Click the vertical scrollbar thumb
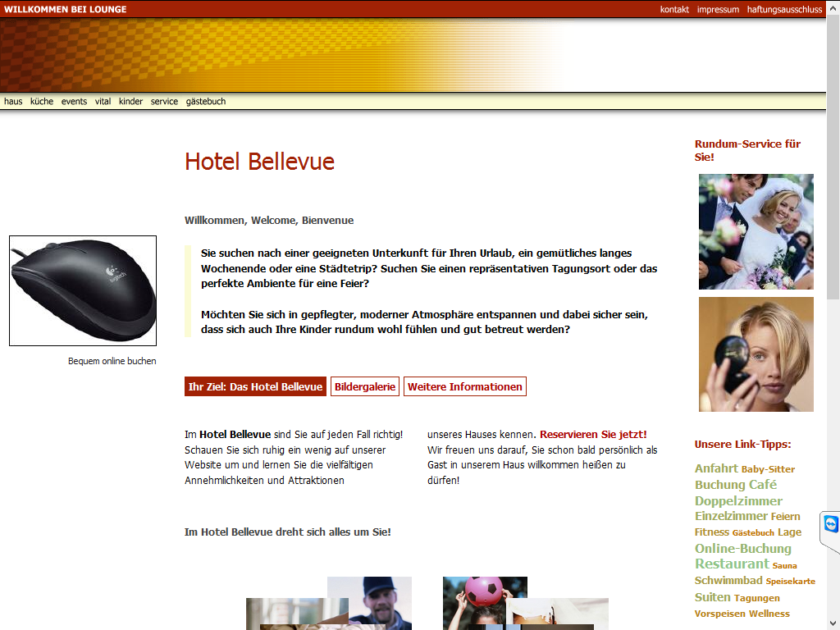The width and height of the screenshot is (840, 630). point(833,158)
